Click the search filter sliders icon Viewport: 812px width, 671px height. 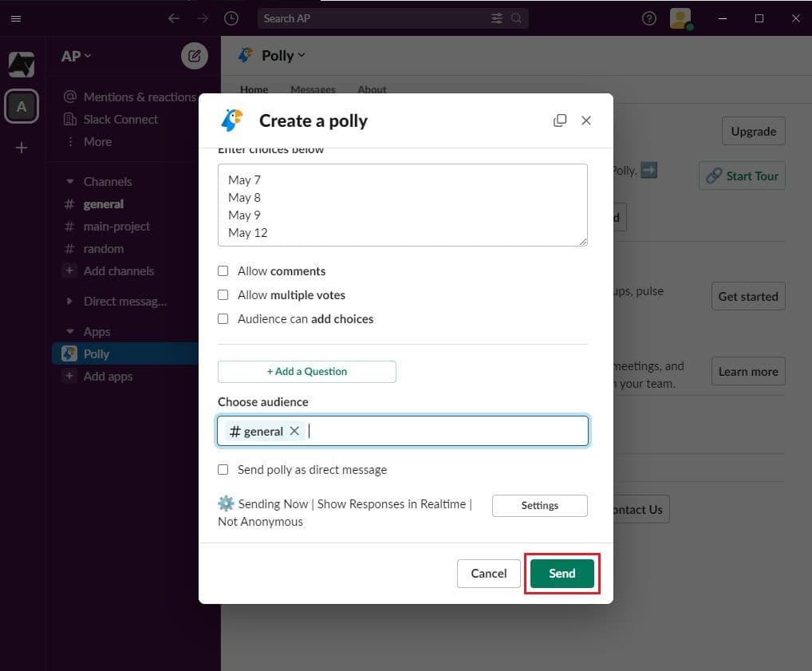(x=497, y=18)
